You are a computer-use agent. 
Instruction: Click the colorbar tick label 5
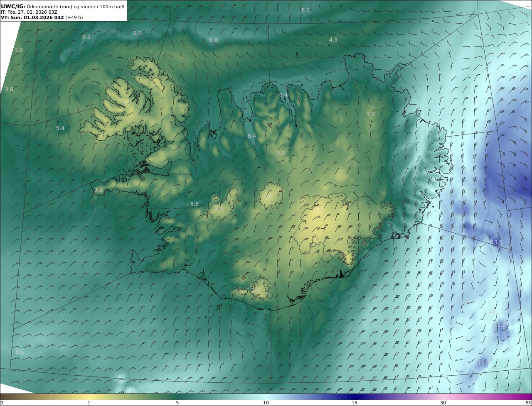(177, 403)
